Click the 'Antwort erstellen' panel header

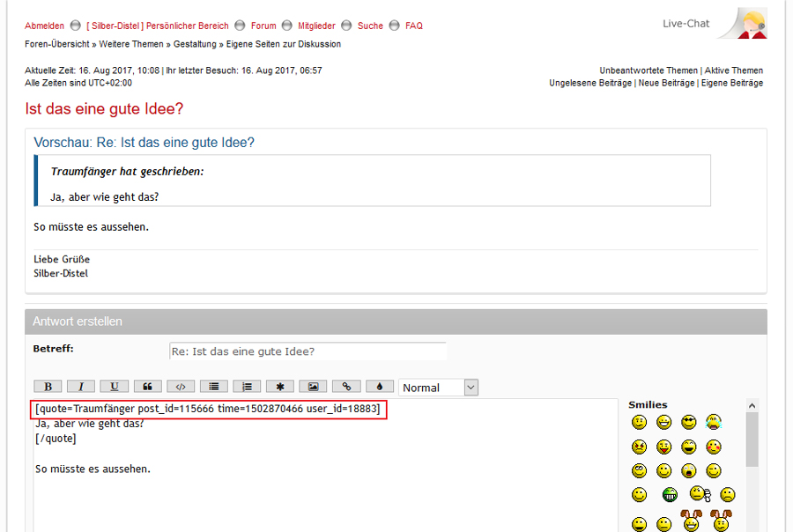(396, 321)
